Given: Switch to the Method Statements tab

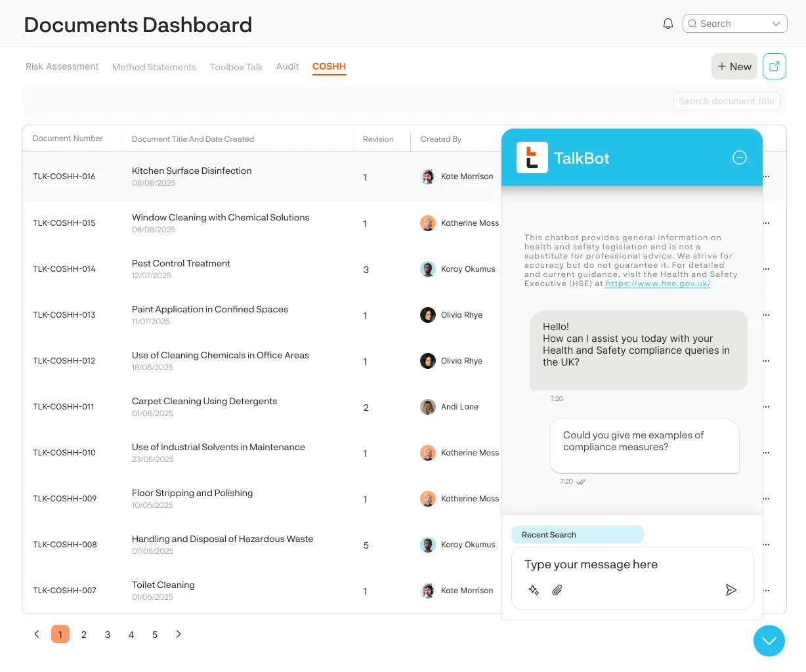Looking at the screenshot, I should (x=154, y=67).
